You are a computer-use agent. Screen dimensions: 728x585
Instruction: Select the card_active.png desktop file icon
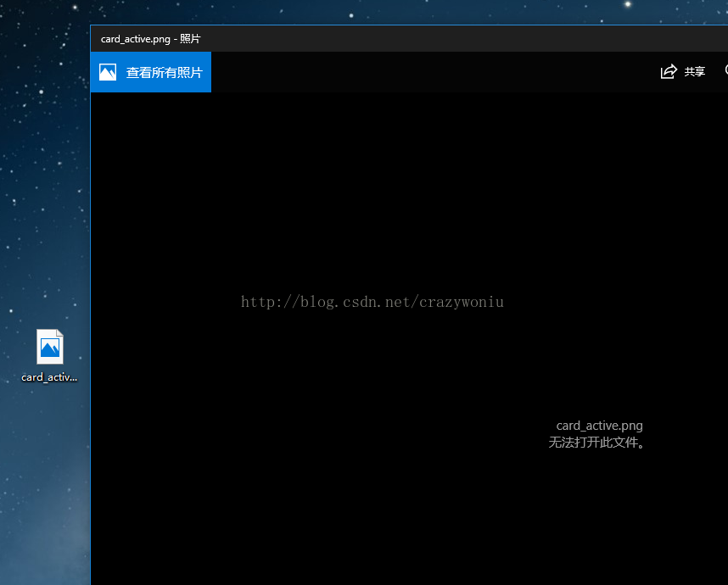(50, 347)
